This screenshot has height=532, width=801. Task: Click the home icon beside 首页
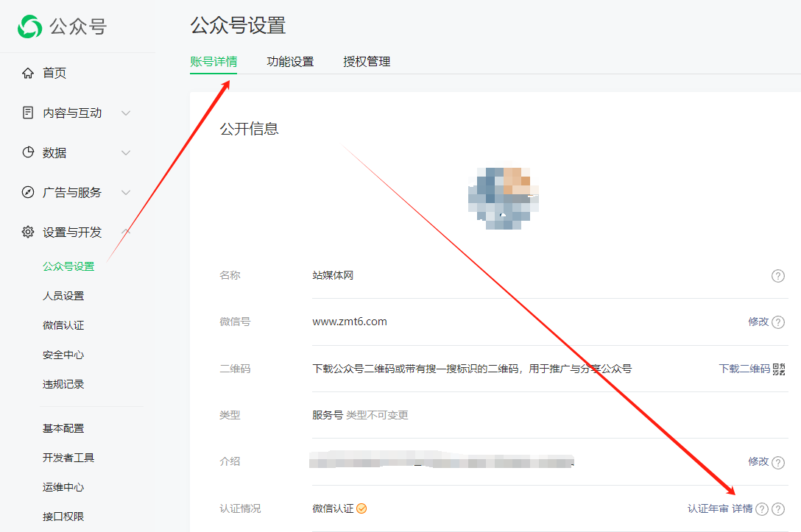pos(28,73)
